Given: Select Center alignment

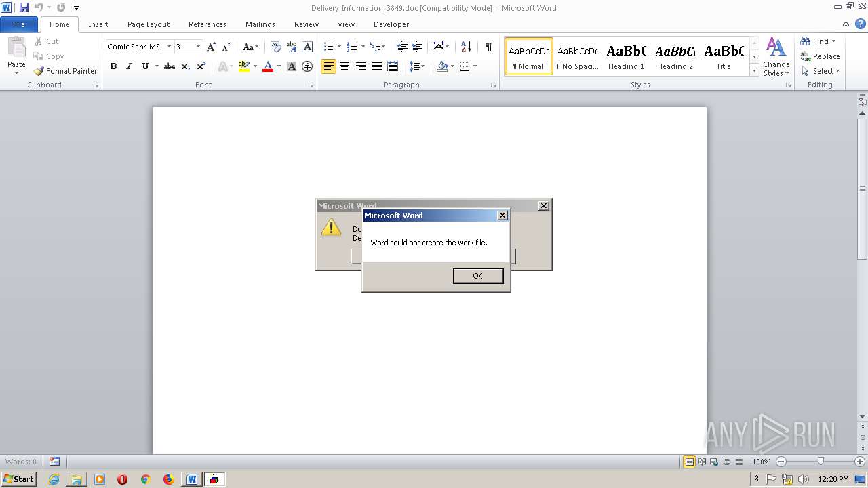Looking at the screenshot, I should [x=344, y=66].
